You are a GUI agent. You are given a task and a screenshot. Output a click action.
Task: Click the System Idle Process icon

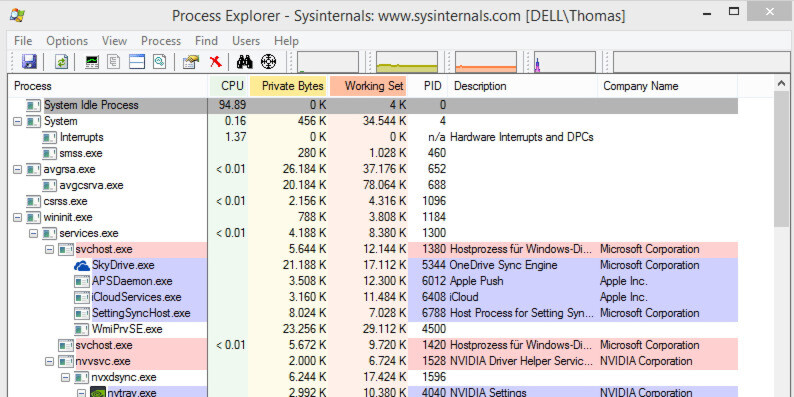tap(33, 105)
